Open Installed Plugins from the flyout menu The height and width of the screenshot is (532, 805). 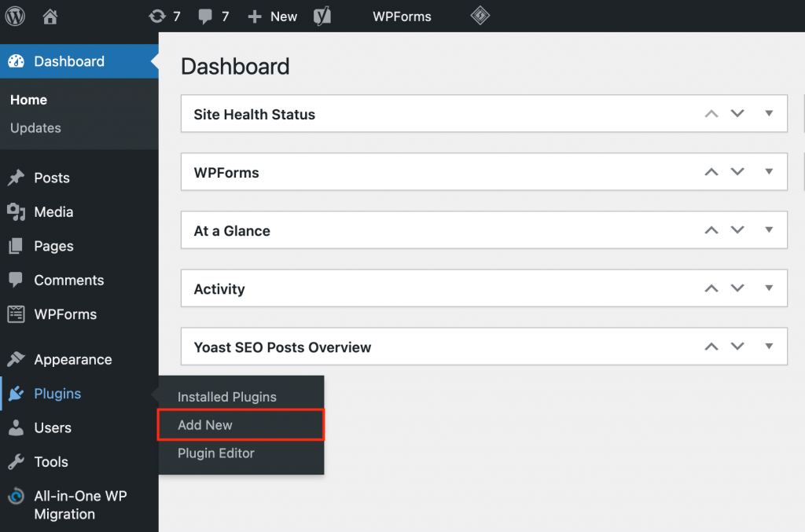[x=226, y=397]
